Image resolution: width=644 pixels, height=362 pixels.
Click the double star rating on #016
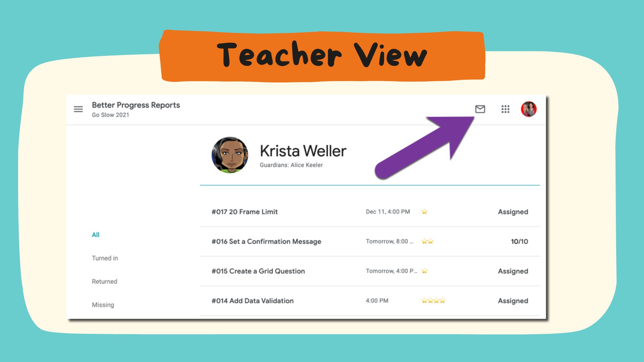pos(427,242)
